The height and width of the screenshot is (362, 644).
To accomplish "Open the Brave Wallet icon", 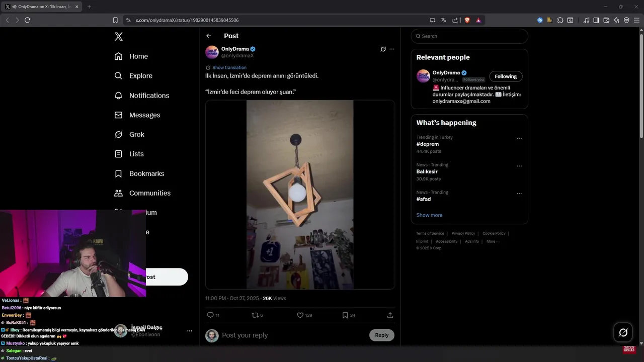I will [606, 20].
